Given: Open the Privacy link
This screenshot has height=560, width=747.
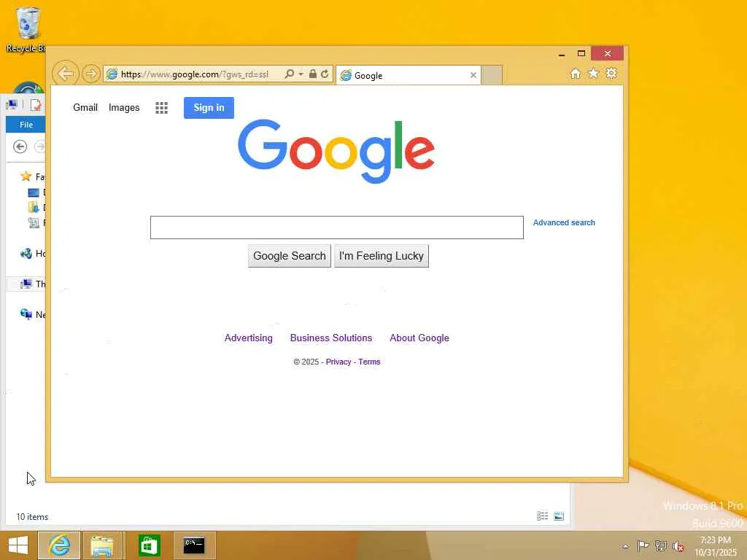Looking at the screenshot, I should click(x=338, y=362).
